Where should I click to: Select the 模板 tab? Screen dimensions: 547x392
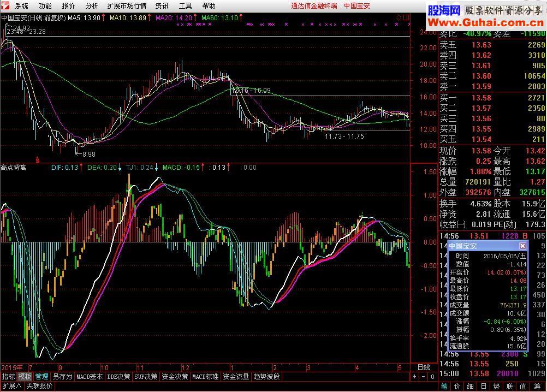tap(25, 377)
